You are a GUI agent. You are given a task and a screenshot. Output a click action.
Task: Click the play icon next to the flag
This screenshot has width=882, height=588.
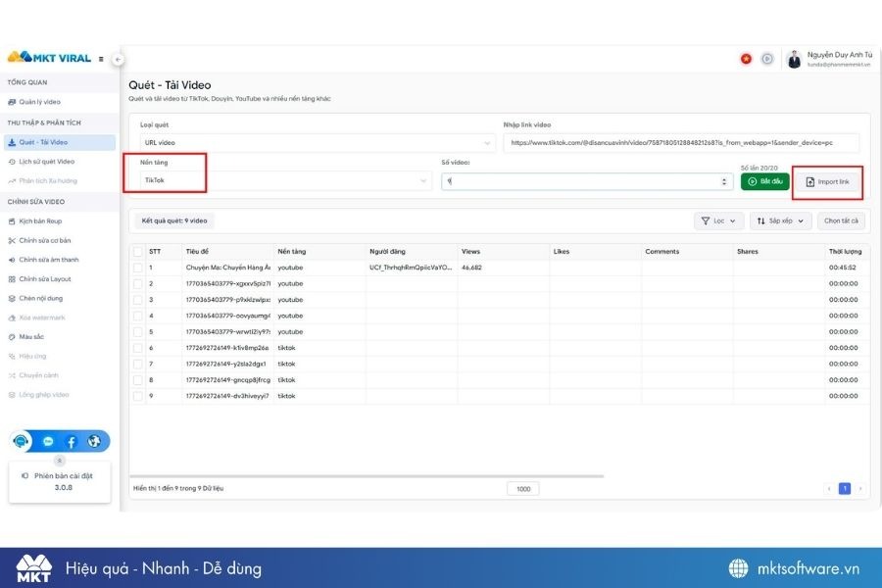tap(767, 59)
